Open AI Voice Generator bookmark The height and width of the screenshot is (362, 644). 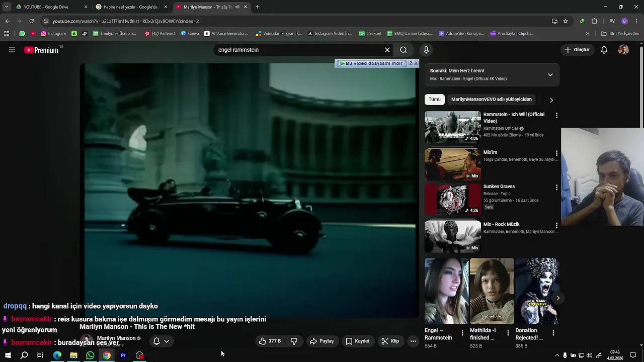click(x=226, y=34)
